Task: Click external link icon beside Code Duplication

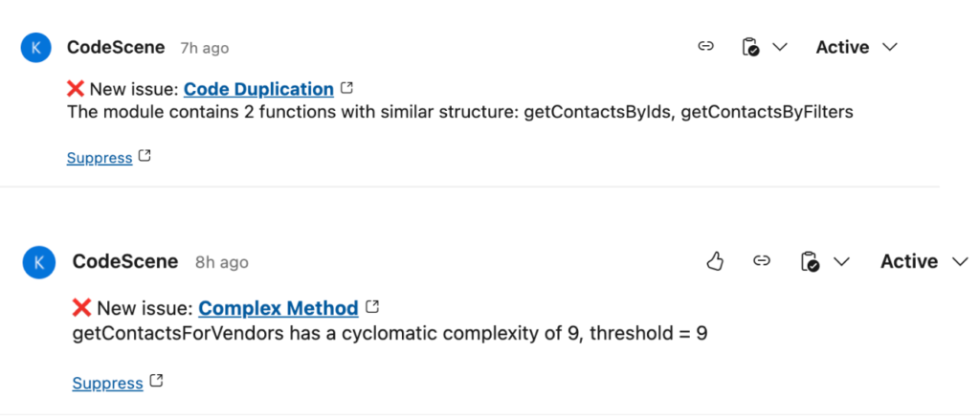Action: pyautogui.click(x=347, y=88)
